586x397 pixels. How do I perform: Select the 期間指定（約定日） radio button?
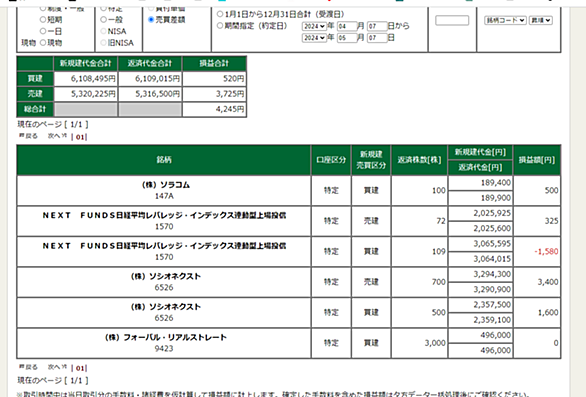click(x=220, y=26)
